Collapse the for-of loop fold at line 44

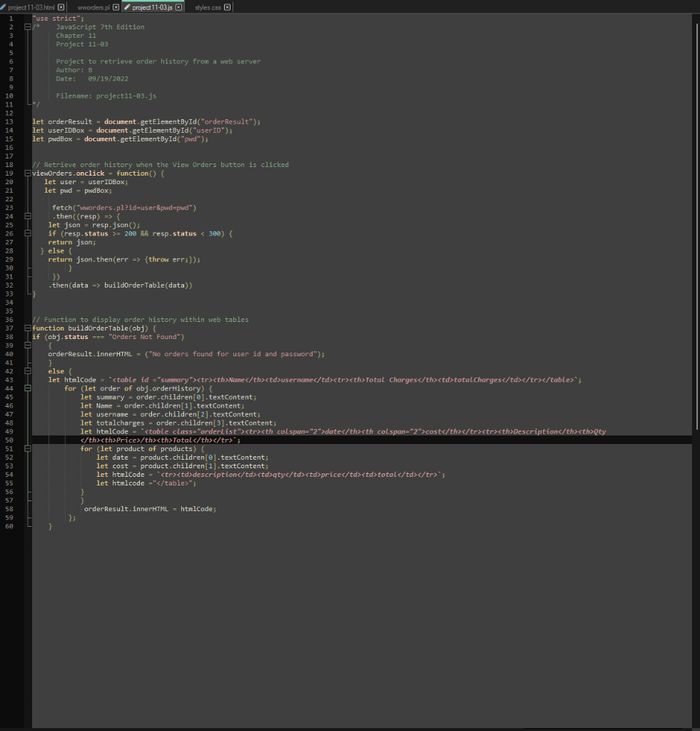(x=26, y=388)
